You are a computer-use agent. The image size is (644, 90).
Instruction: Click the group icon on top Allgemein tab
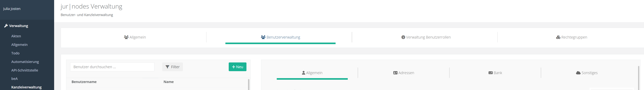pos(126,37)
